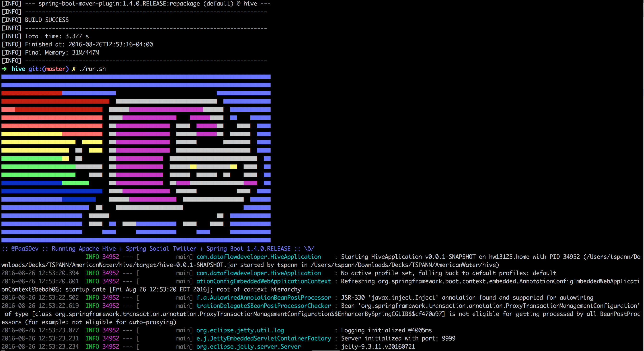The image size is (644, 351).
Task: Click the '@PaaSDev' text in banner caption
Action: point(25,248)
